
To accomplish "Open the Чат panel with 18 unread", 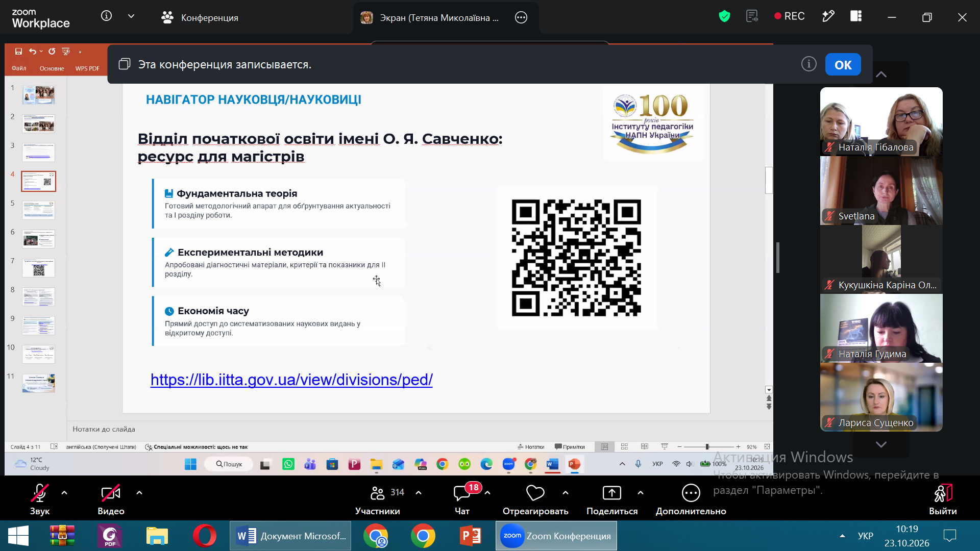I will [462, 499].
